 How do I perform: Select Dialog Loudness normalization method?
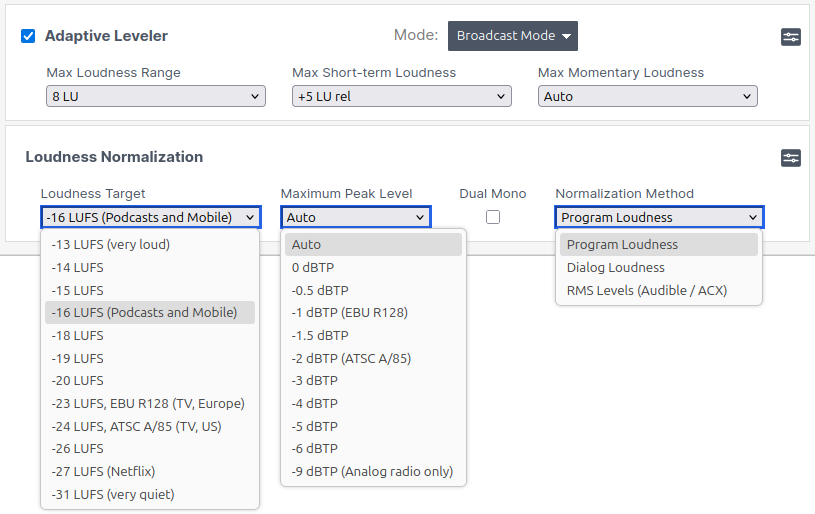click(x=615, y=268)
